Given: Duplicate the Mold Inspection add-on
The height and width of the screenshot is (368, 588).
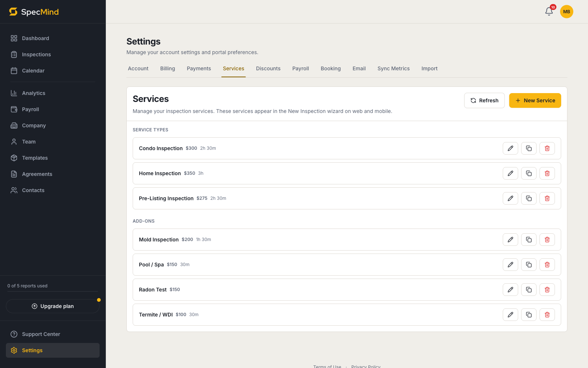Looking at the screenshot, I should (x=529, y=240).
